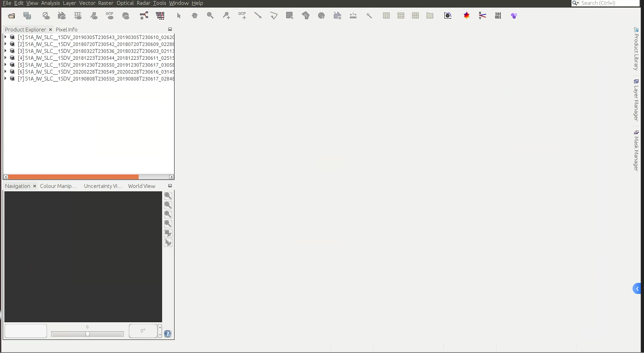Open the Radar menu
The height and width of the screenshot is (353, 644).
[x=143, y=3]
